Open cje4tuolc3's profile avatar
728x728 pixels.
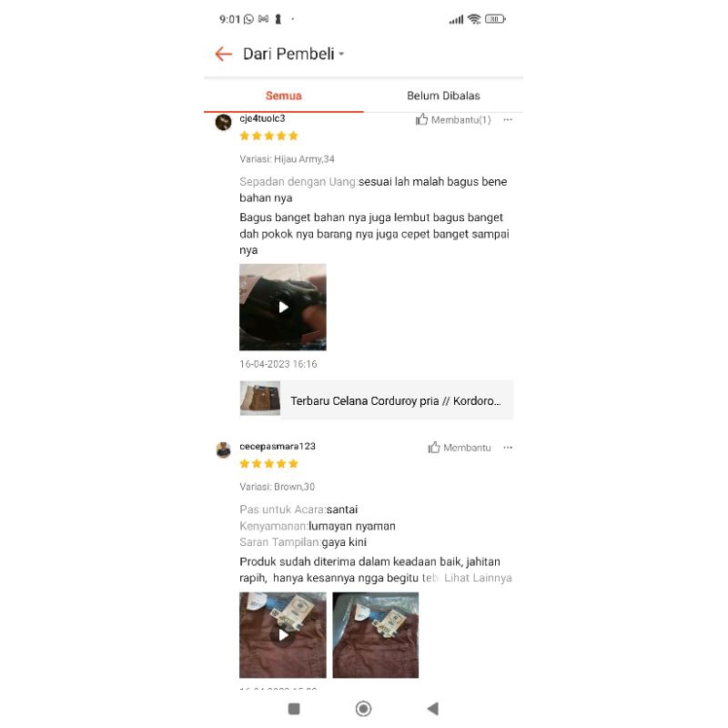(x=223, y=123)
